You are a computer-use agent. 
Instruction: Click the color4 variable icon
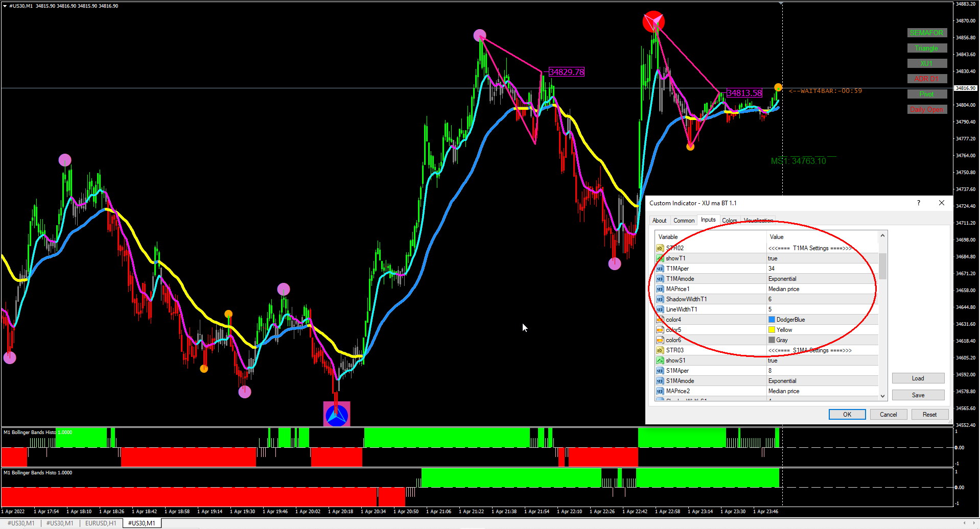point(660,320)
